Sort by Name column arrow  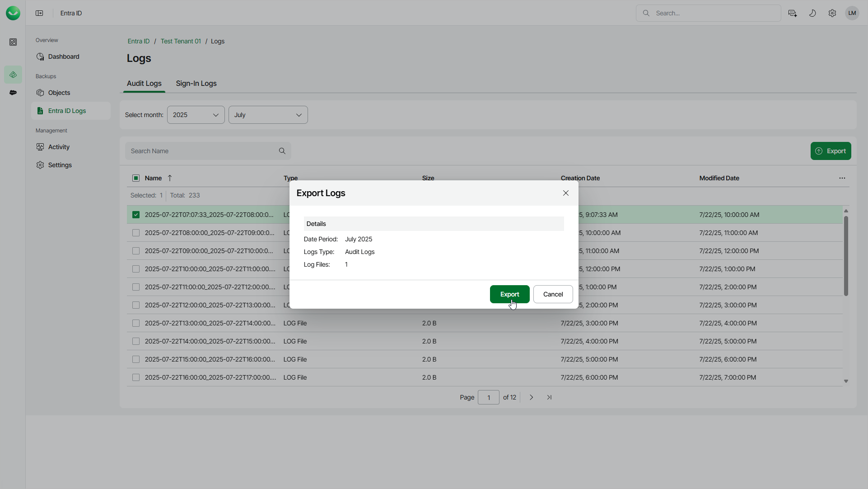click(170, 178)
